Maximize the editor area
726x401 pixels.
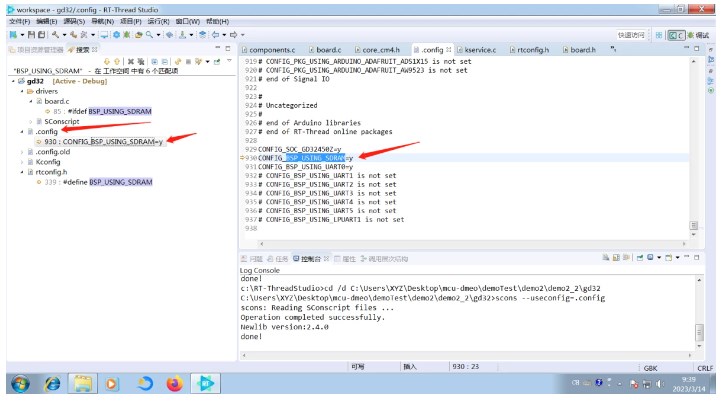[696, 48]
